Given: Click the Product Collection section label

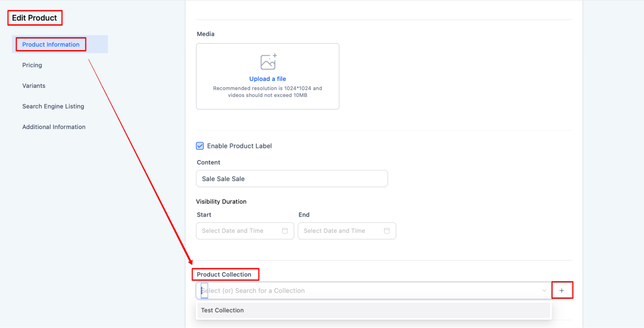Looking at the screenshot, I should (224, 274).
